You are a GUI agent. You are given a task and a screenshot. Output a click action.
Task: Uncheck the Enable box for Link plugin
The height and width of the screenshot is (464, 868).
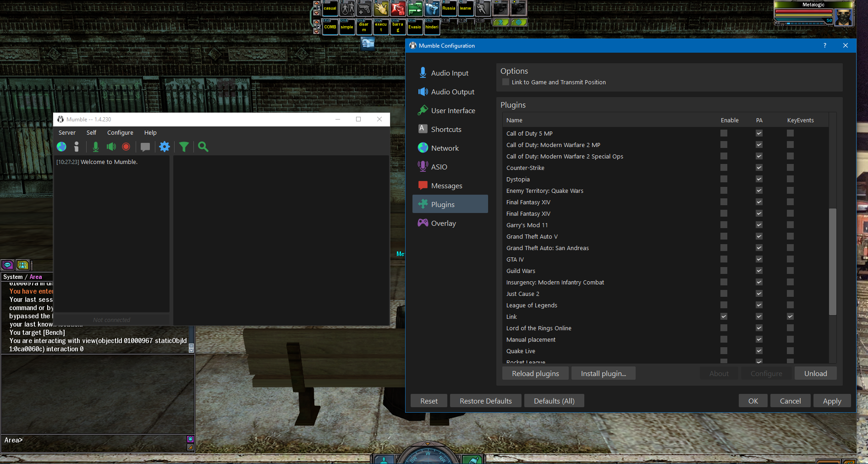tap(724, 317)
